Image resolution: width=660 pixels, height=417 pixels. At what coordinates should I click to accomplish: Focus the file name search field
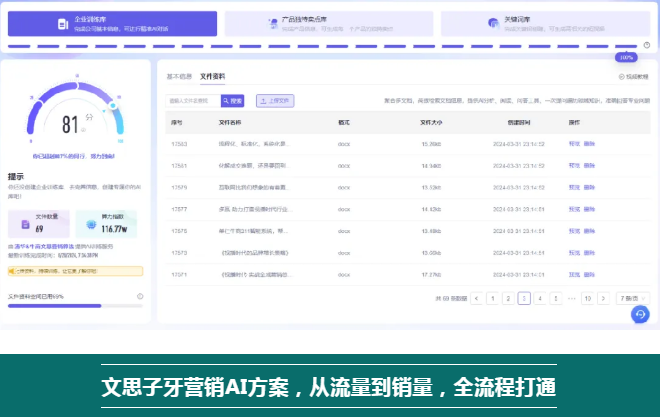tap(193, 101)
